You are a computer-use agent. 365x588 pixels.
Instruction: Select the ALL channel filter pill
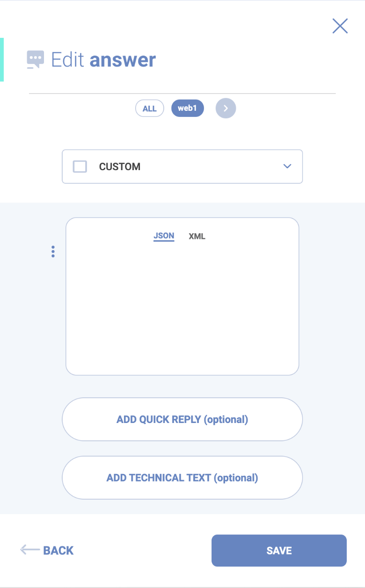(x=150, y=108)
